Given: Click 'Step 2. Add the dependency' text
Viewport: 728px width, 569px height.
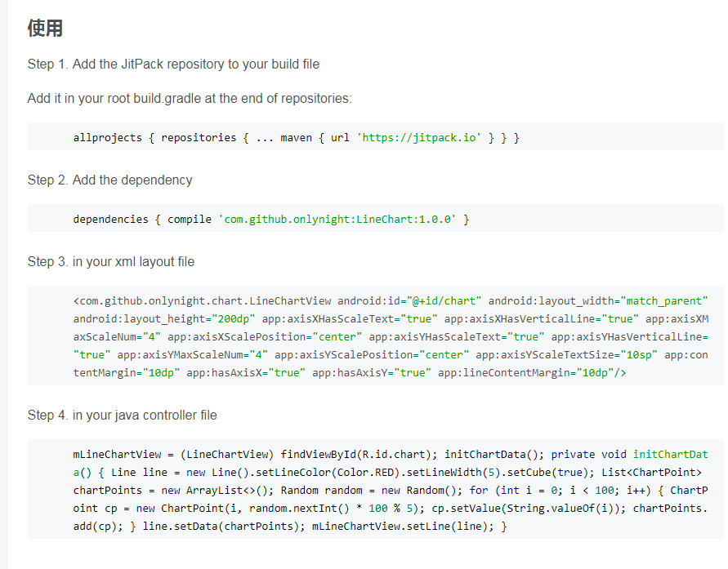Looking at the screenshot, I should click(x=109, y=180).
